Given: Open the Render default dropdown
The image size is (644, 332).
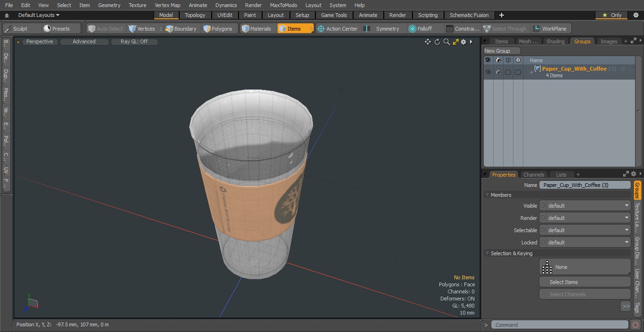Looking at the screenshot, I should 588,218.
